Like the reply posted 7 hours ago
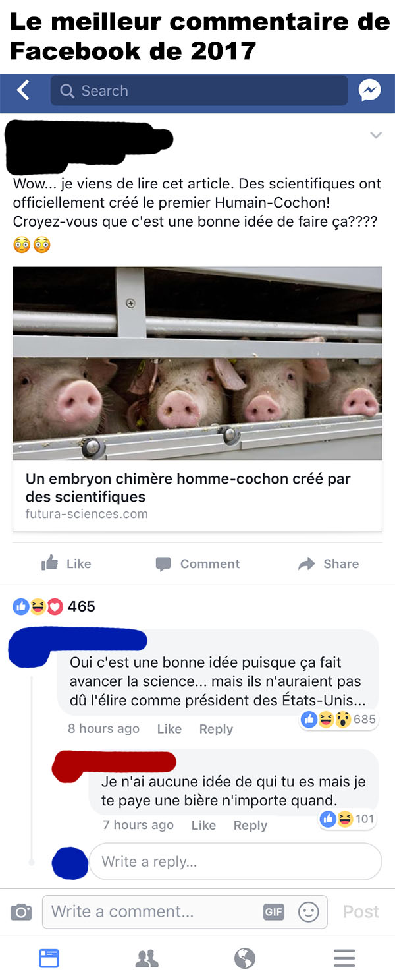 point(203,825)
